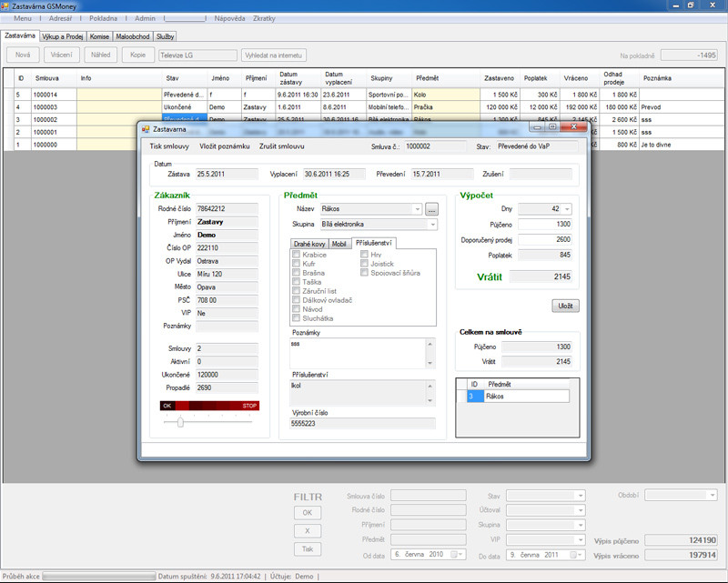Tick the Sluchátka checkbox

pyautogui.click(x=296, y=318)
